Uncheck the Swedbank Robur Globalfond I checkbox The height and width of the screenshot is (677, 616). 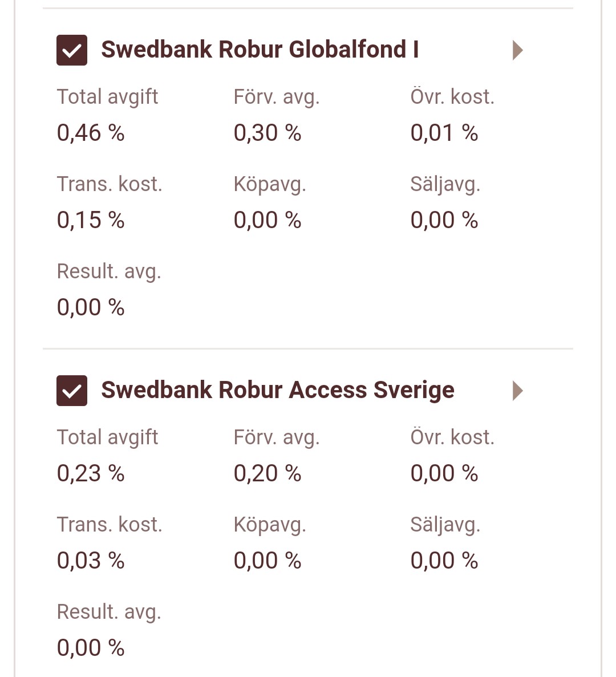(72, 50)
